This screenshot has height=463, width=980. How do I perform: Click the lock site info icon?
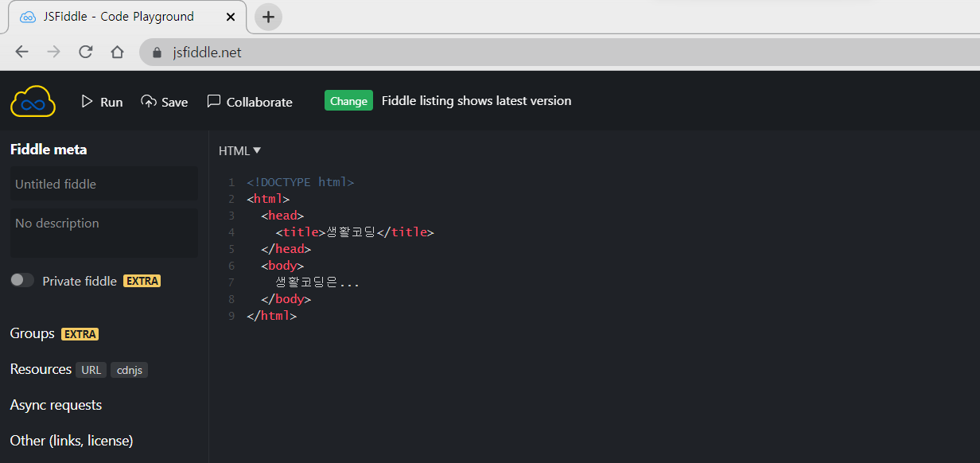(156, 53)
